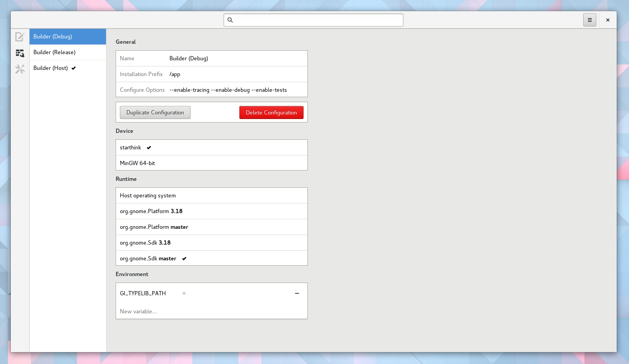Click the New variable... entry
The height and width of the screenshot is (364, 629).
click(138, 311)
